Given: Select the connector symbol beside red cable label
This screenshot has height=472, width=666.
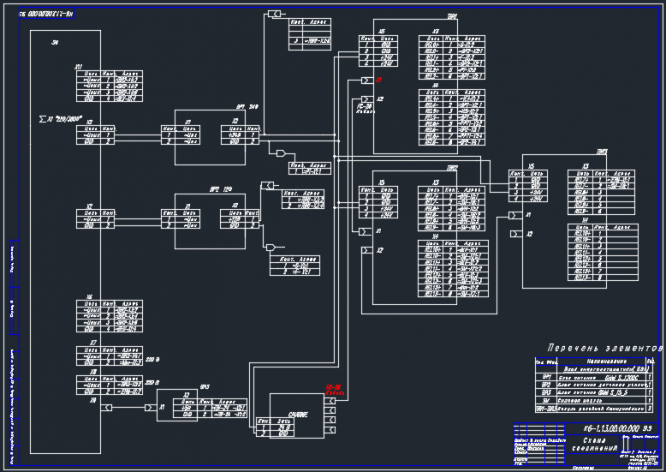Looking at the screenshot, I should pos(330,401).
